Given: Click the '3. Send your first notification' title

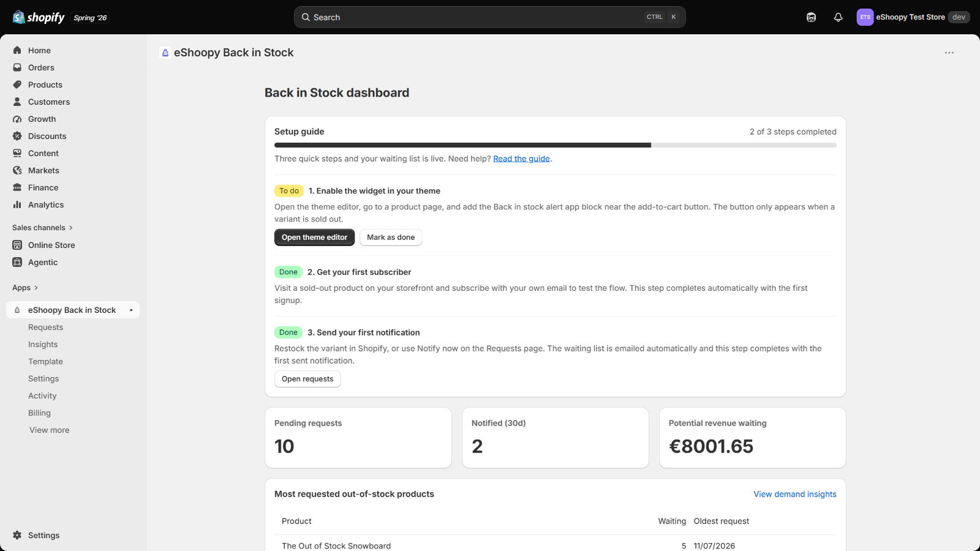Looking at the screenshot, I should click(x=363, y=332).
